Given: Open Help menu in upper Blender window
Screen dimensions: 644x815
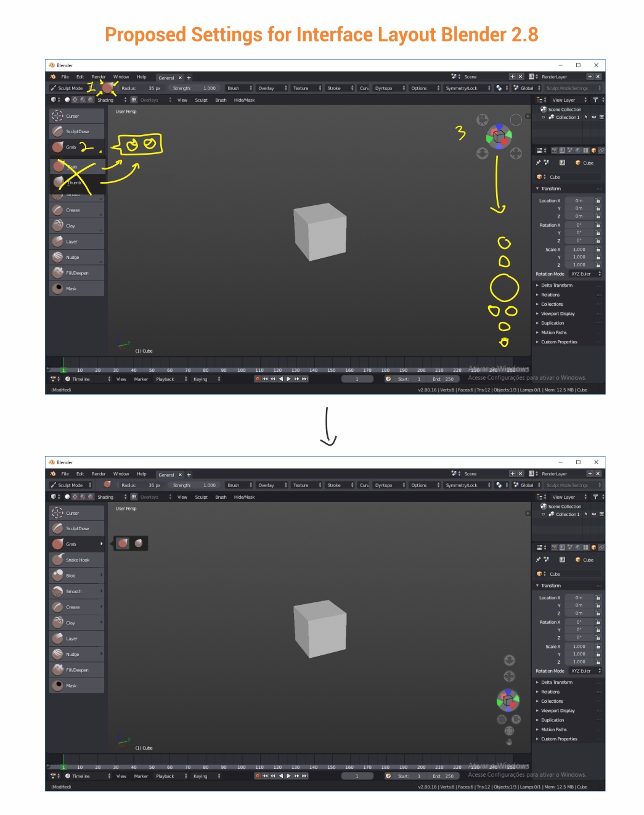Looking at the screenshot, I should (x=142, y=77).
